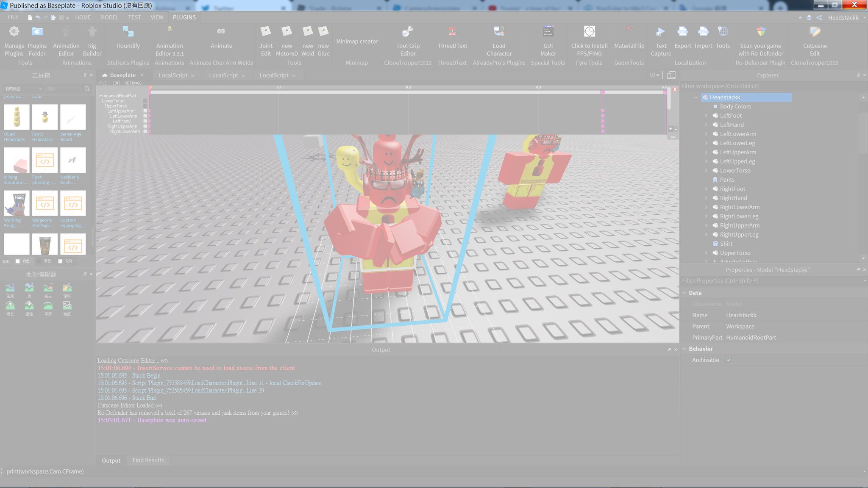Collapse the Headstackk model in Explorer
This screenshot has height=488, width=868.
pos(696,97)
